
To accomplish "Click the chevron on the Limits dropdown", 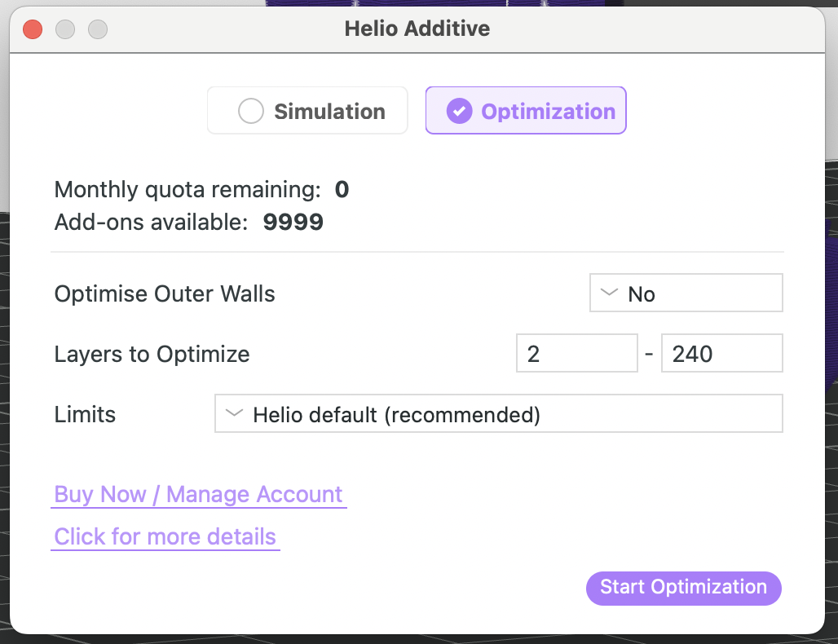I will pyautogui.click(x=235, y=413).
